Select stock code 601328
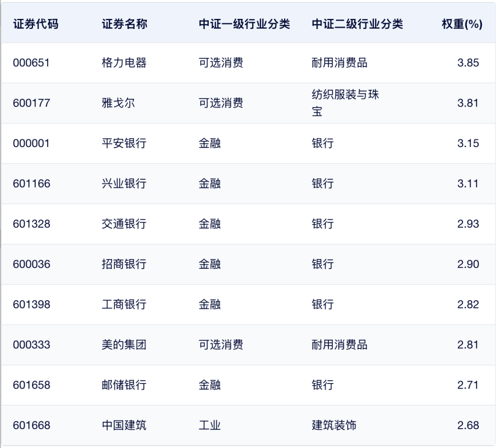498x448 pixels. (x=31, y=224)
